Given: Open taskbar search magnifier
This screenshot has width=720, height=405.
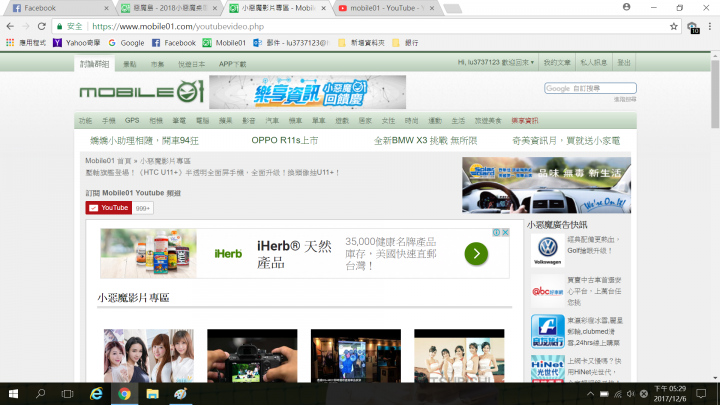Looking at the screenshot, I should coord(40,394).
